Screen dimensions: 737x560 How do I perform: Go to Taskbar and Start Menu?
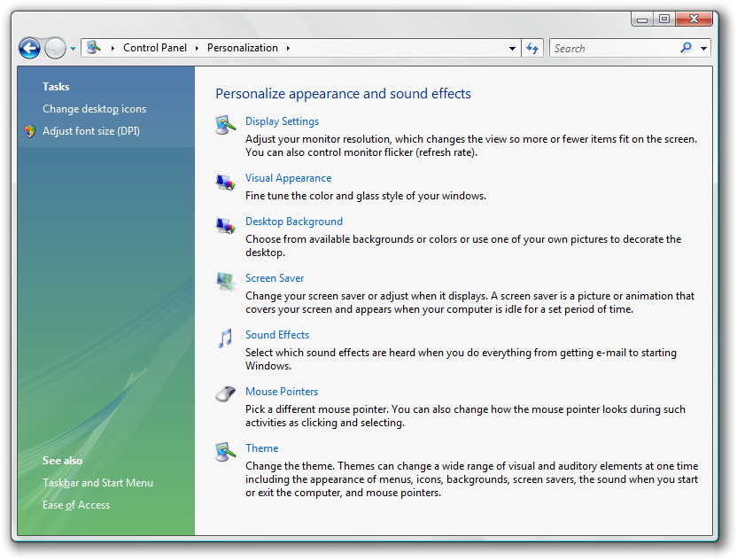click(97, 483)
